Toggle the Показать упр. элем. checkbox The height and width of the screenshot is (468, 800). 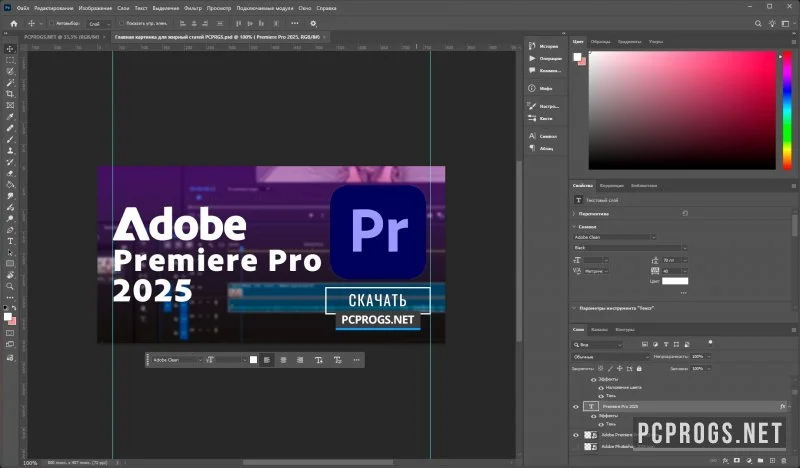point(121,23)
